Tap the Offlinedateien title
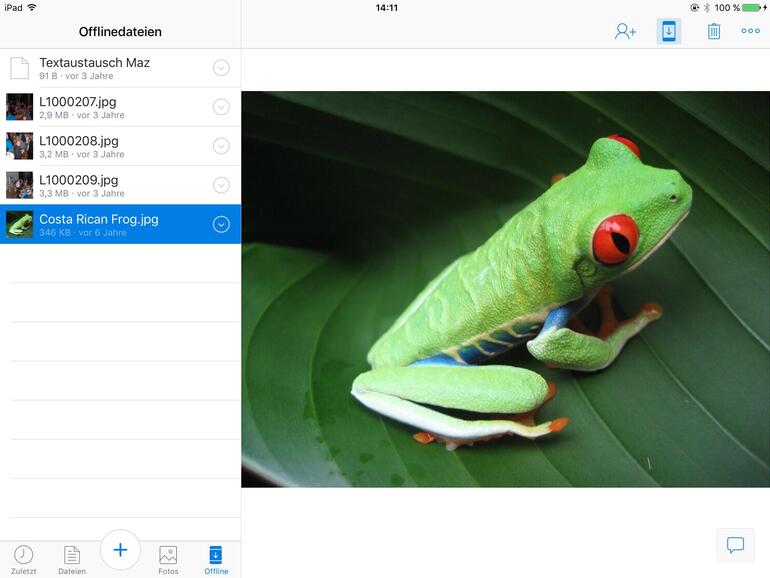 pyautogui.click(x=120, y=32)
